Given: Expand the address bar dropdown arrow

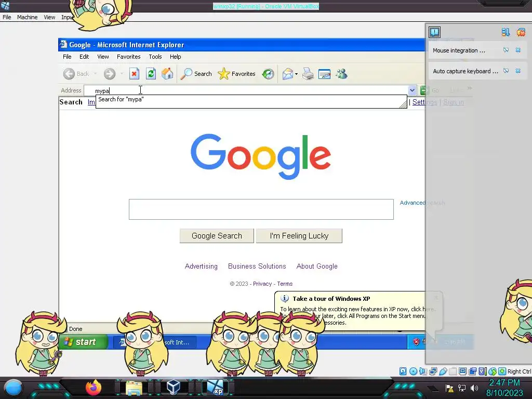Looking at the screenshot, I should [x=412, y=90].
